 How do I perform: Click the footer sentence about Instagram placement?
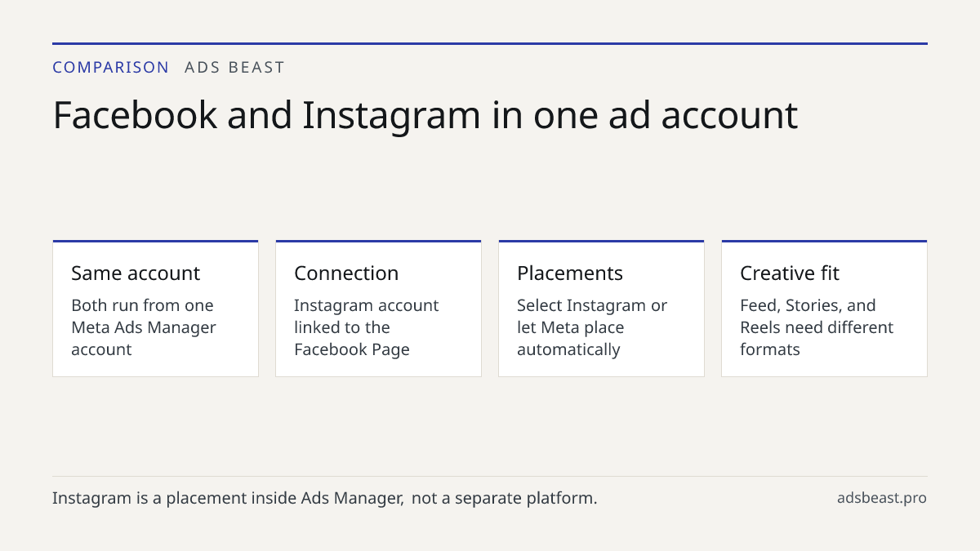click(x=325, y=498)
